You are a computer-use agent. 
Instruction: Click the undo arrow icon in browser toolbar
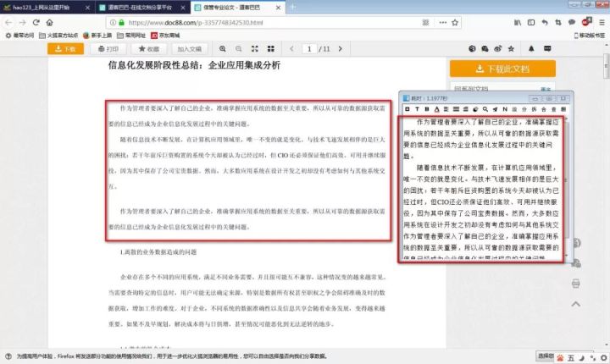545,23
